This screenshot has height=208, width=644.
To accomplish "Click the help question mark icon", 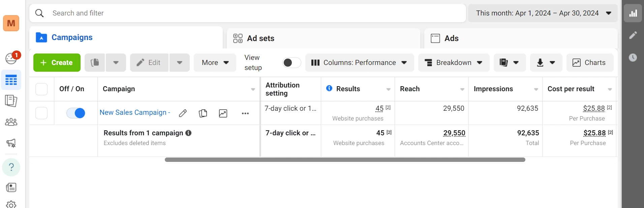I will pos(11,167).
